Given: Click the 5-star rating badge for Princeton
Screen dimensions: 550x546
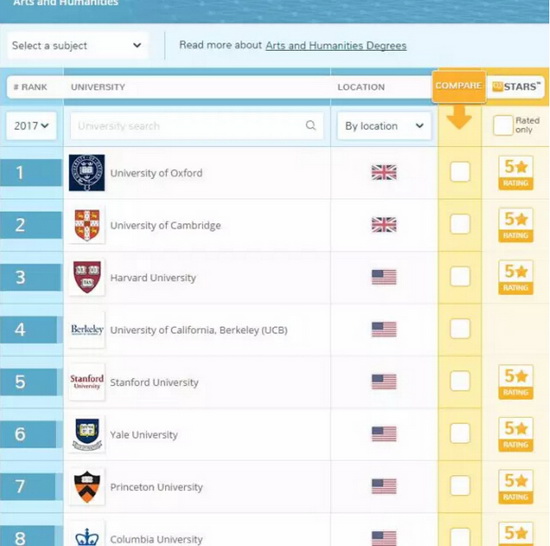Looking at the screenshot, I should point(516,487).
